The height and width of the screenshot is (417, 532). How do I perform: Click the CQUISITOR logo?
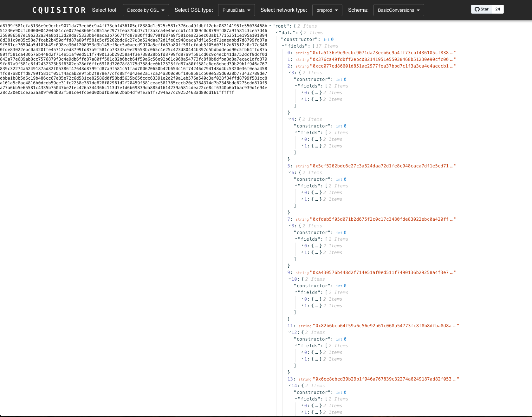[x=59, y=10]
